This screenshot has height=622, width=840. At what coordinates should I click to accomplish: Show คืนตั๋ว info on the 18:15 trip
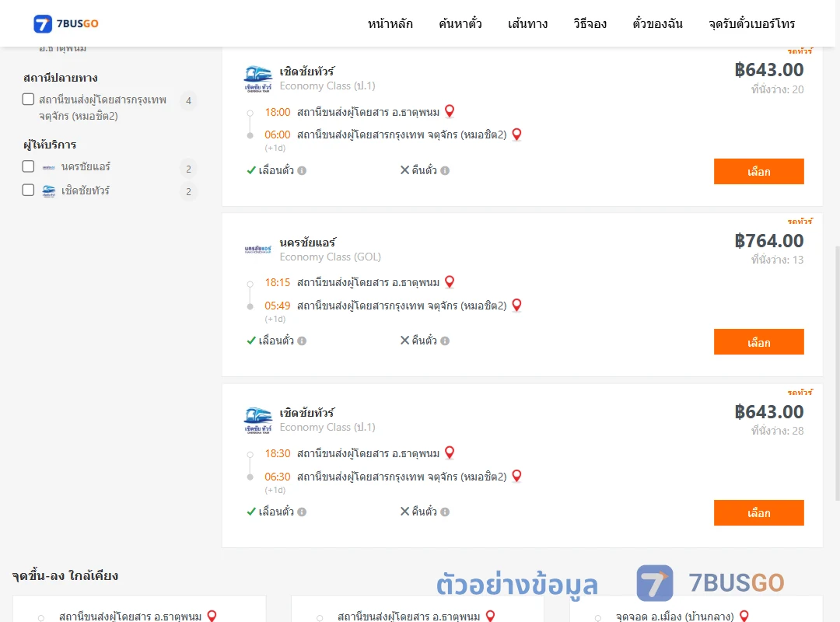click(x=445, y=341)
